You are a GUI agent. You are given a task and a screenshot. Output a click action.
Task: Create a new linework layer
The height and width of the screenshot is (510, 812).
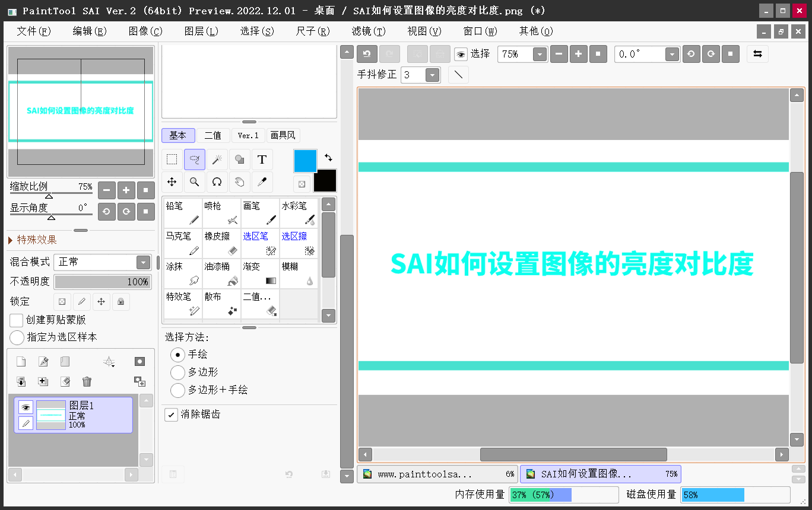43,361
